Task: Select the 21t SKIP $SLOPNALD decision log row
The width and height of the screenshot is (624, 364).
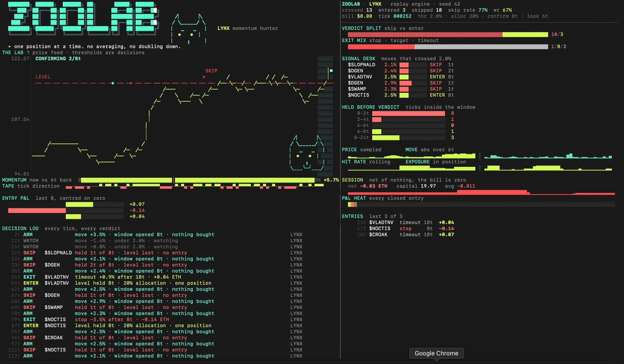Action: 159,253
